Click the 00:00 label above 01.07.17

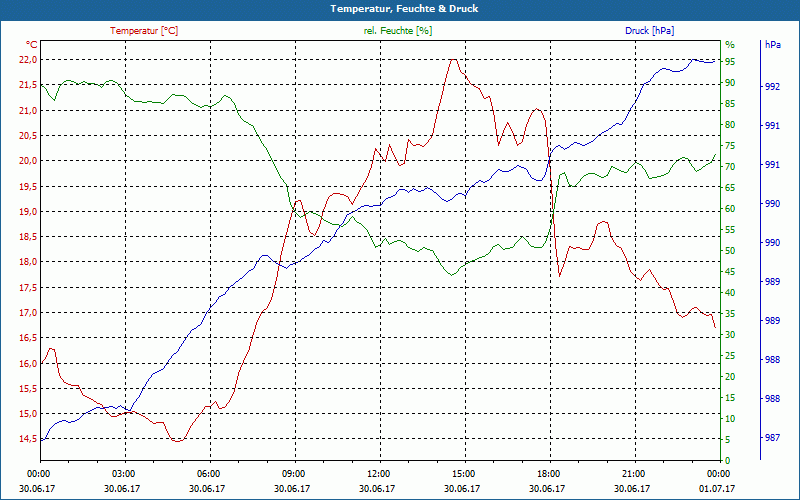click(x=718, y=473)
